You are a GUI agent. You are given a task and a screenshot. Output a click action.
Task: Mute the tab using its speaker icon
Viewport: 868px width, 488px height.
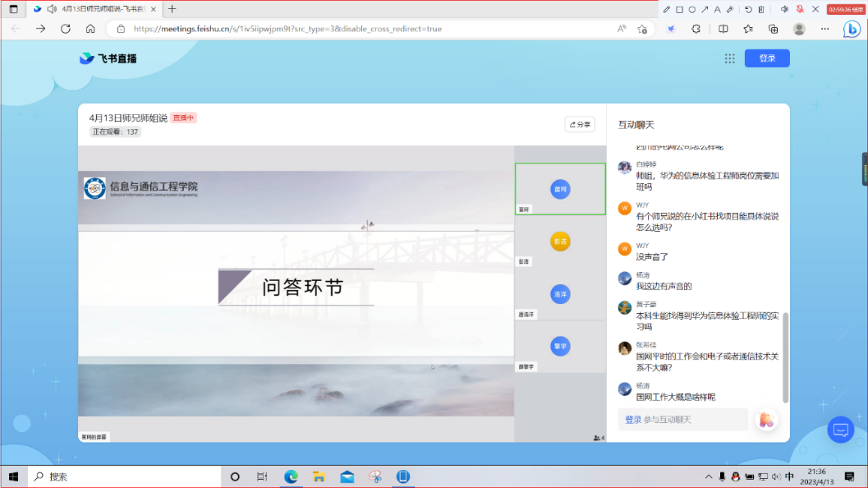[x=52, y=9]
